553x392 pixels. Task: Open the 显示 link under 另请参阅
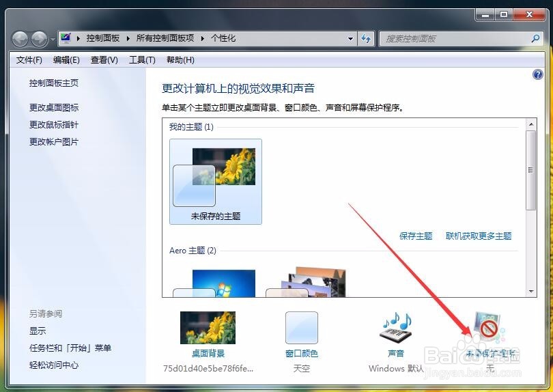click(x=38, y=331)
